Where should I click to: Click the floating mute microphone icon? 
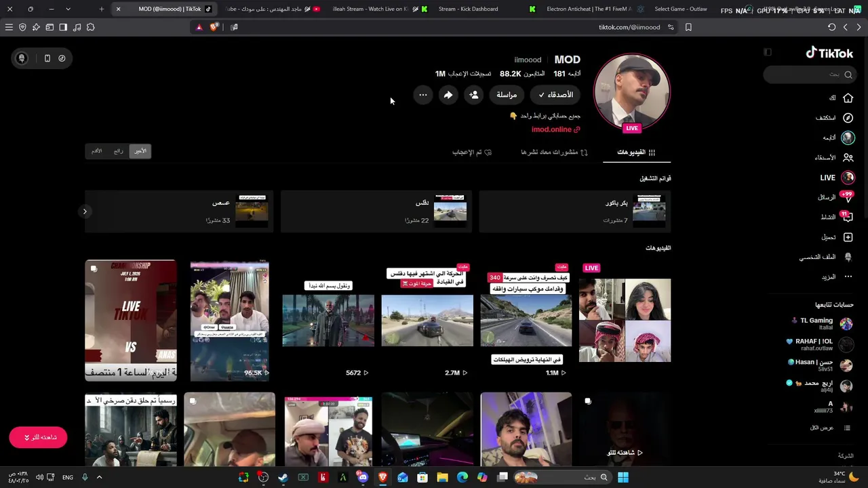21,58
